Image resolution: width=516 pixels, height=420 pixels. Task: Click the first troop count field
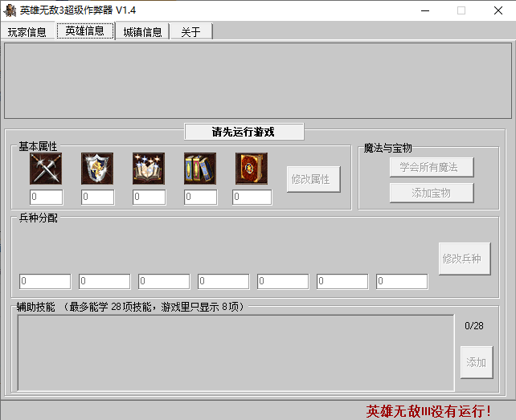pos(45,281)
